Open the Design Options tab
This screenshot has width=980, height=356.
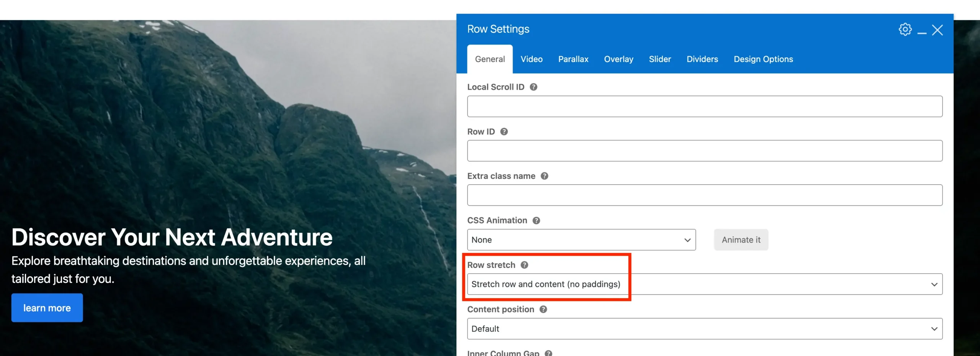point(763,59)
